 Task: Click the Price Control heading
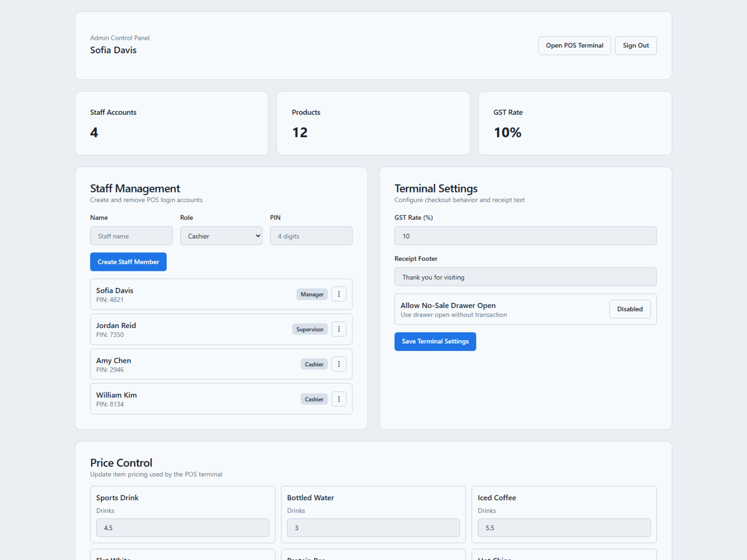tap(121, 463)
